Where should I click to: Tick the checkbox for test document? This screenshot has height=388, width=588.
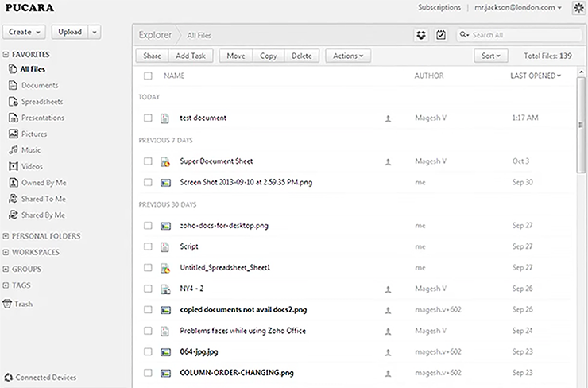pos(148,118)
